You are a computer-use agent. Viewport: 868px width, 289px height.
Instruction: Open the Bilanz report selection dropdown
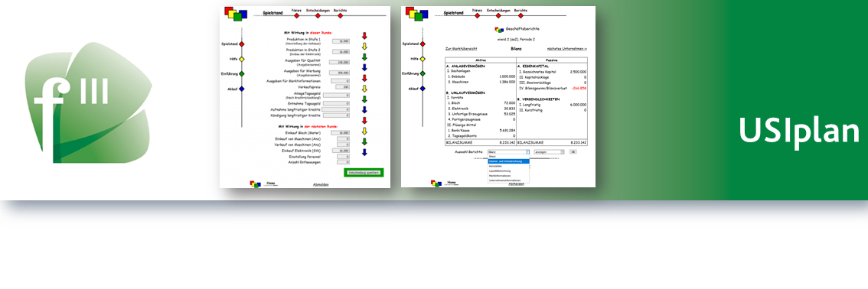[509, 151]
